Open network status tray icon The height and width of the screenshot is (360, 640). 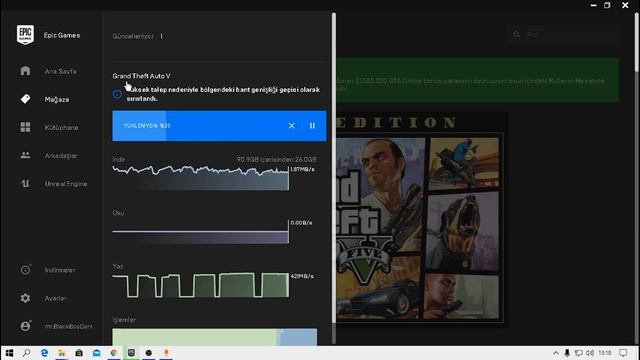pos(579,353)
